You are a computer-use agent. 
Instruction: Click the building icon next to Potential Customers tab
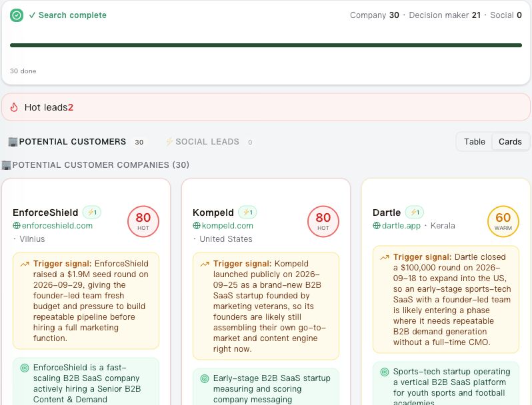point(13,142)
